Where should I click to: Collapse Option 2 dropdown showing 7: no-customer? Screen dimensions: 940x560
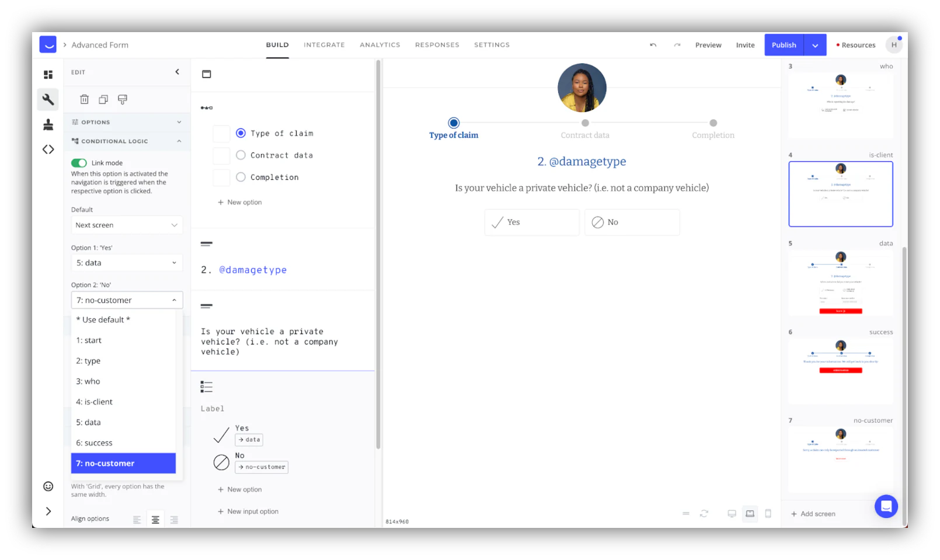[x=127, y=300]
